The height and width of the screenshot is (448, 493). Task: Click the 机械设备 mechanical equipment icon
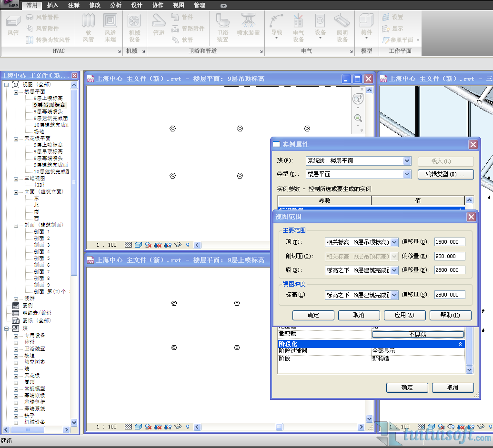134,25
